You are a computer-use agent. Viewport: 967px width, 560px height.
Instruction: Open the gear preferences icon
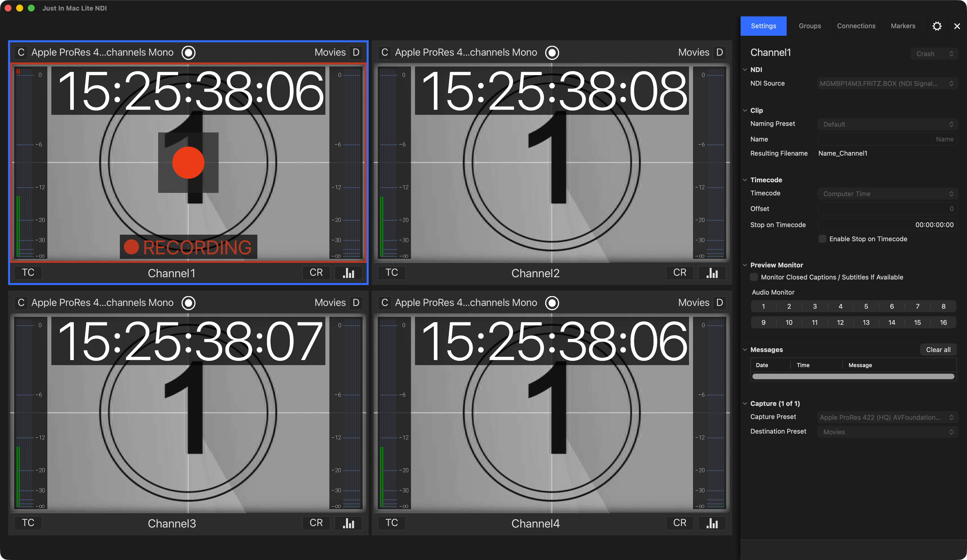click(x=937, y=26)
